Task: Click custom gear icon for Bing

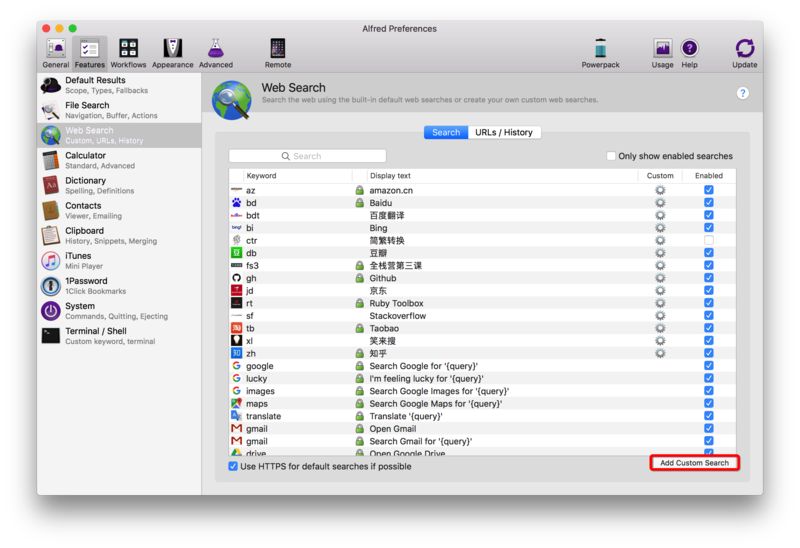Action: 660,228
